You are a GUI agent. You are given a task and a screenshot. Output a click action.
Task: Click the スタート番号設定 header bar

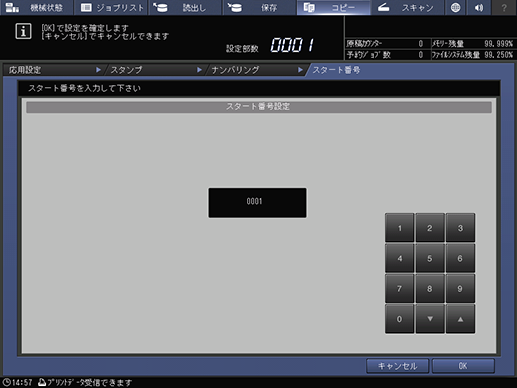[x=259, y=107]
